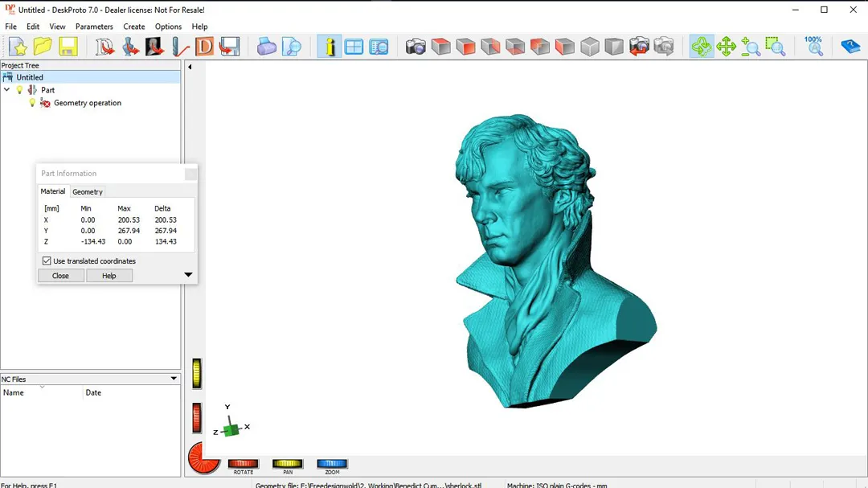Save the project with the yellow floppy disk icon
This screenshot has width=868, height=488.
pos(68,47)
